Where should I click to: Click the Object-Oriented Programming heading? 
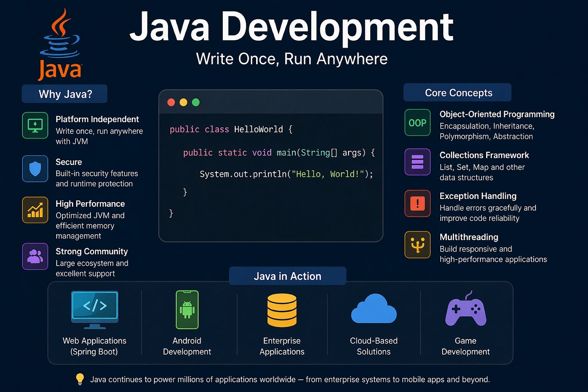[x=497, y=114]
